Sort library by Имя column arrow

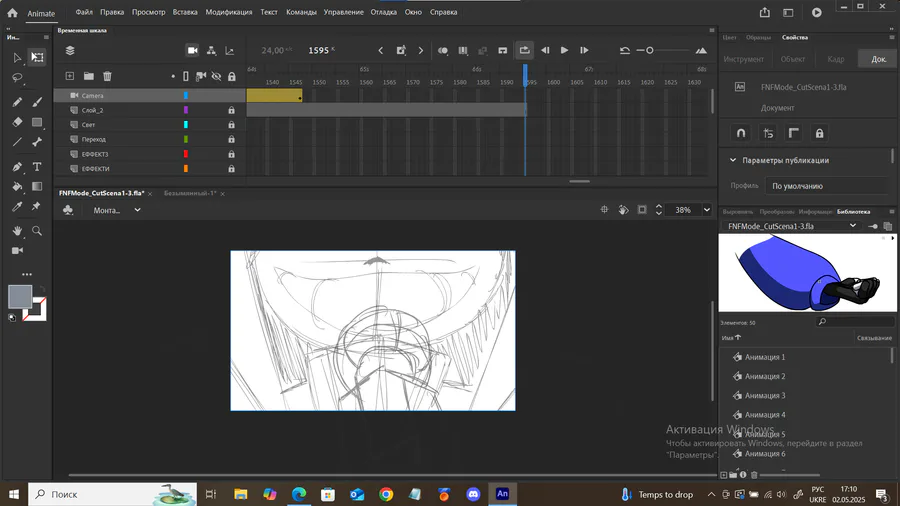coord(738,337)
